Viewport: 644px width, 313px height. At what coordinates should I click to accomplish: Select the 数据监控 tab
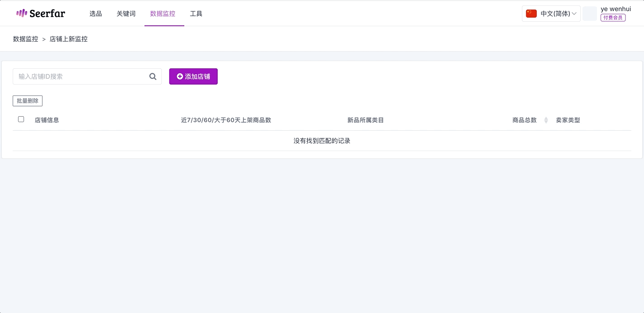click(x=163, y=14)
